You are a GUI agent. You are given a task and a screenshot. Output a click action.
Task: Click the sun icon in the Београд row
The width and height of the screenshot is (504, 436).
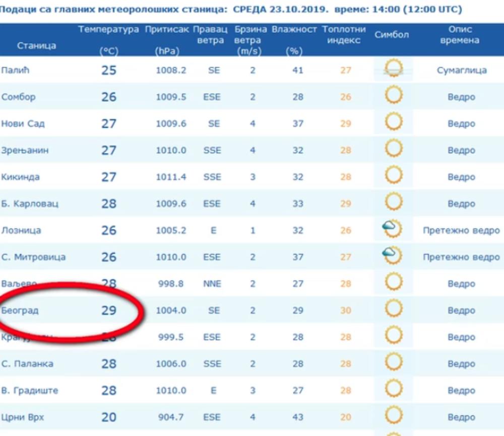393,308
